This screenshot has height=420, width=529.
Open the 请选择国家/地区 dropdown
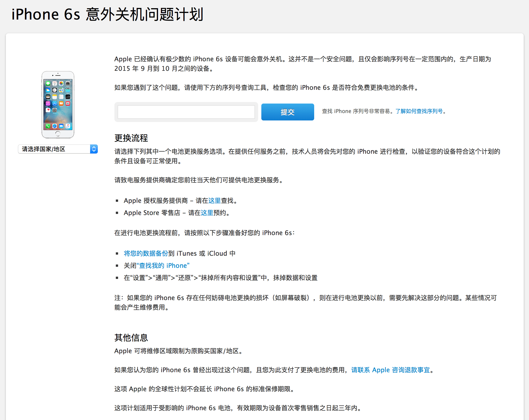pyautogui.click(x=58, y=149)
